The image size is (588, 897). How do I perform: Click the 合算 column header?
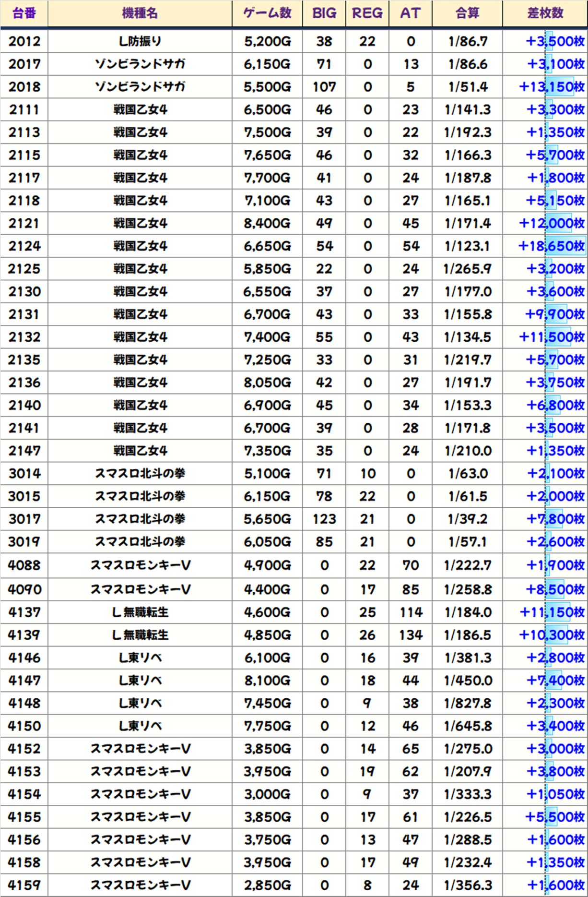468,13
